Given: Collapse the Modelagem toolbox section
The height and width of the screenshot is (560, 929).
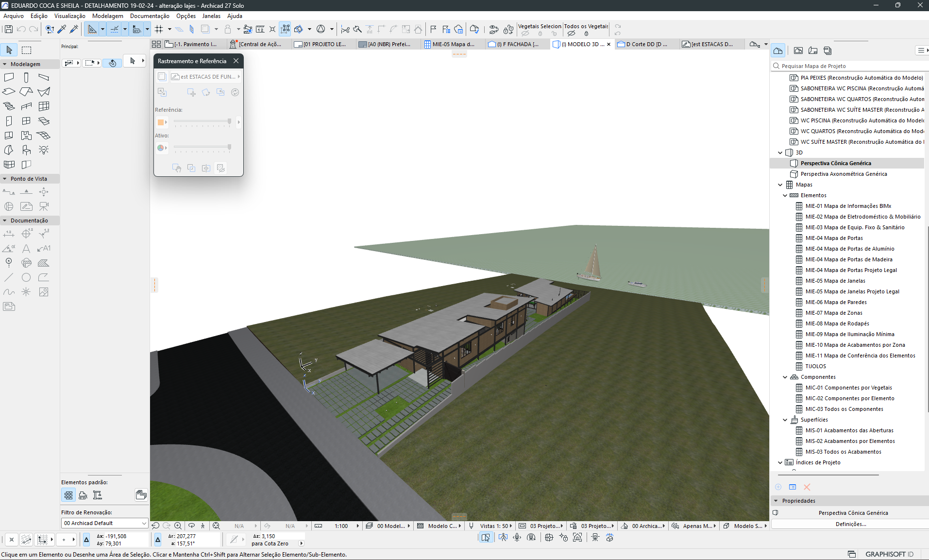Looking at the screenshot, I should [5, 64].
